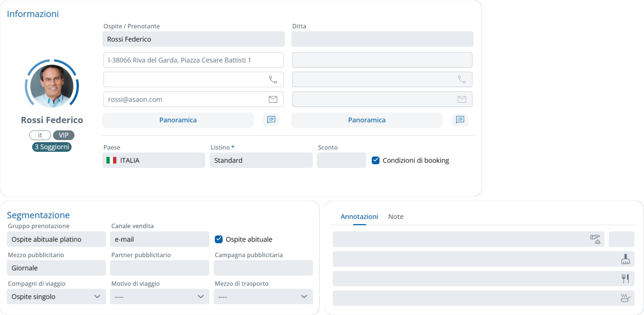Screen dimensions: 644x315
Task: Click the Ditta company name field
Action: pos(382,39)
